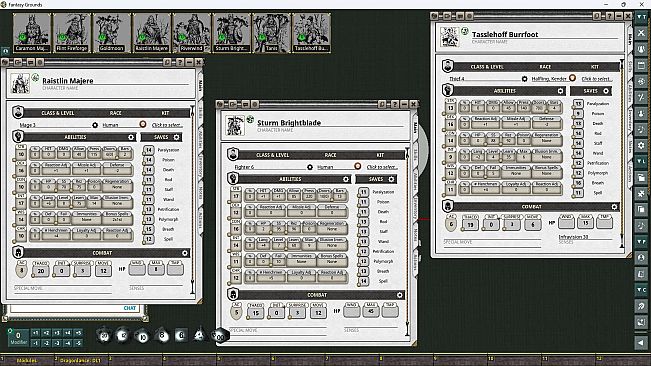Click the THAC0 value 15 in Sturm sheet
The width and height of the screenshot is (651, 366).
(256, 313)
